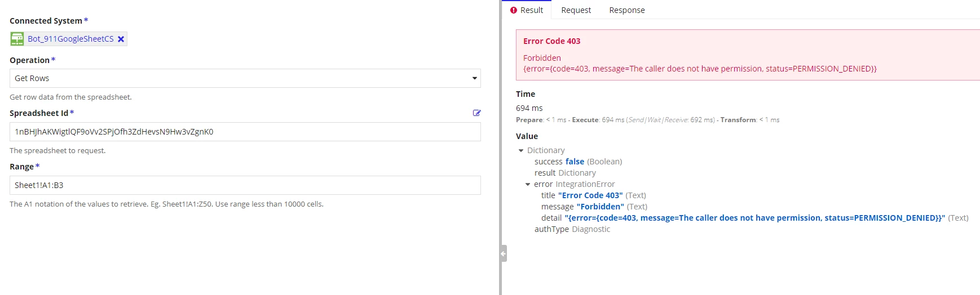This screenshot has width=980, height=295.
Task: Focus the Range input field
Action: 245,185
